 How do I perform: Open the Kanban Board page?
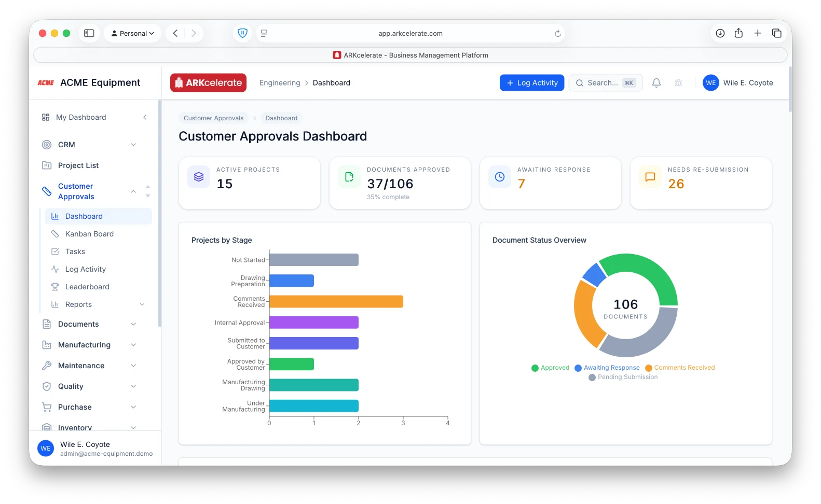[x=98, y=234]
